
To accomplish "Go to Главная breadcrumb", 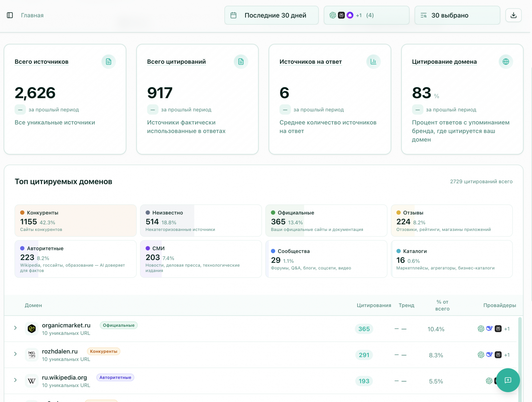I will [x=32, y=15].
